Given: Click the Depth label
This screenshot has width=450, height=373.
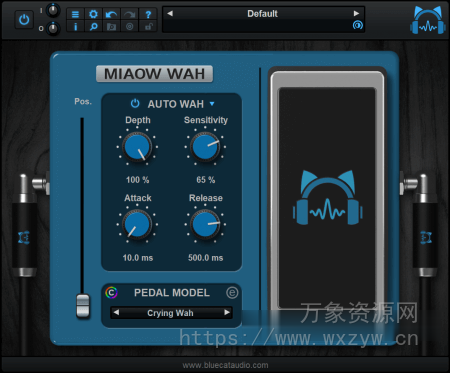Looking at the screenshot, I should pyautogui.click(x=138, y=120).
